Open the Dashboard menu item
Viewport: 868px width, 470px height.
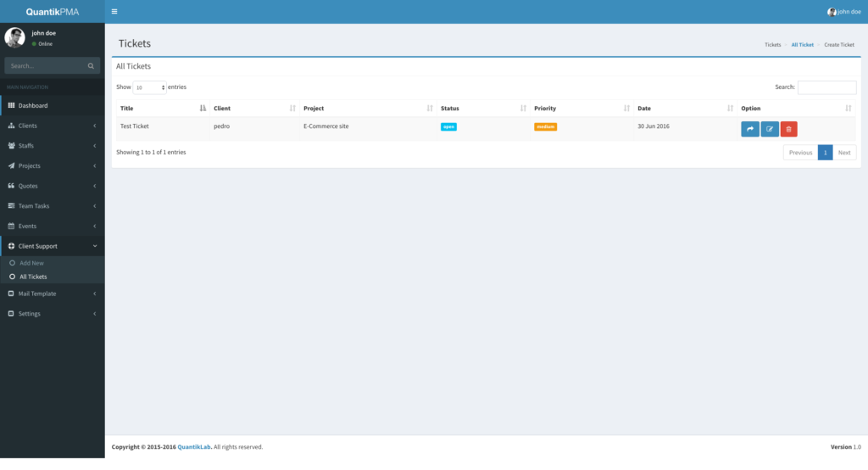click(x=52, y=105)
